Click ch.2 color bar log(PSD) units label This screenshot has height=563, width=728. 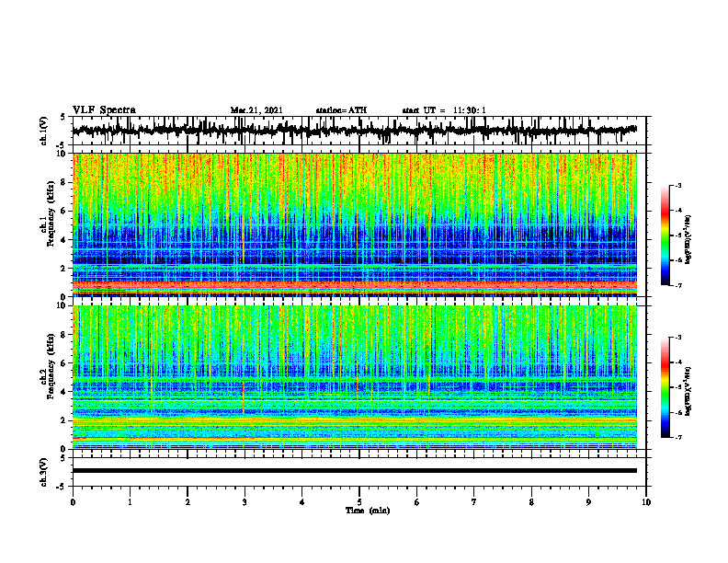tap(688, 391)
